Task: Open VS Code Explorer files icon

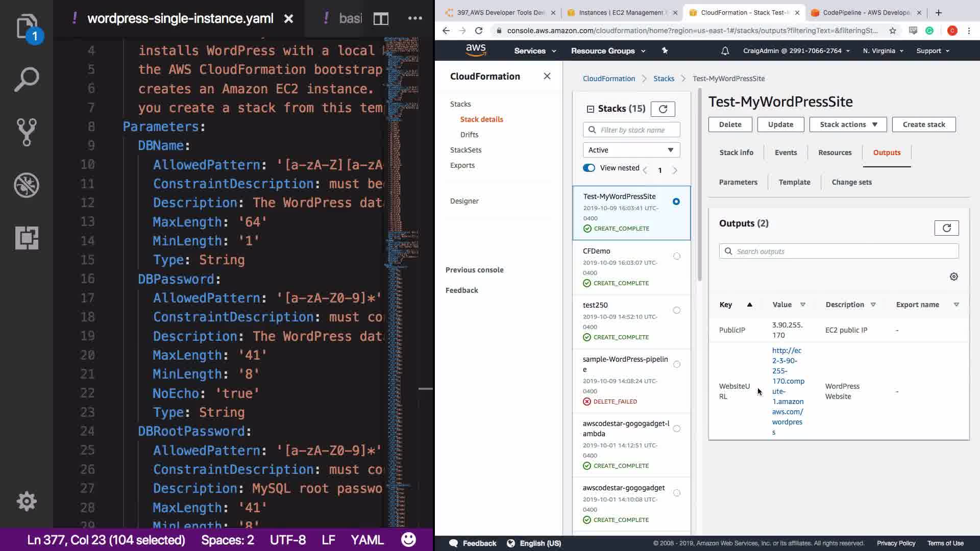Action: pyautogui.click(x=27, y=27)
